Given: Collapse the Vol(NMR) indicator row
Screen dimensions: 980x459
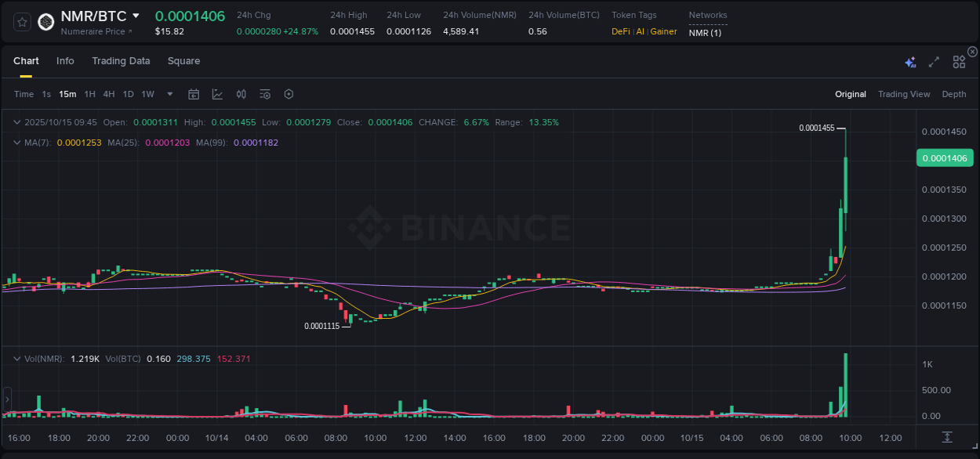Looking at the screenshot, I should click(16, 358).
